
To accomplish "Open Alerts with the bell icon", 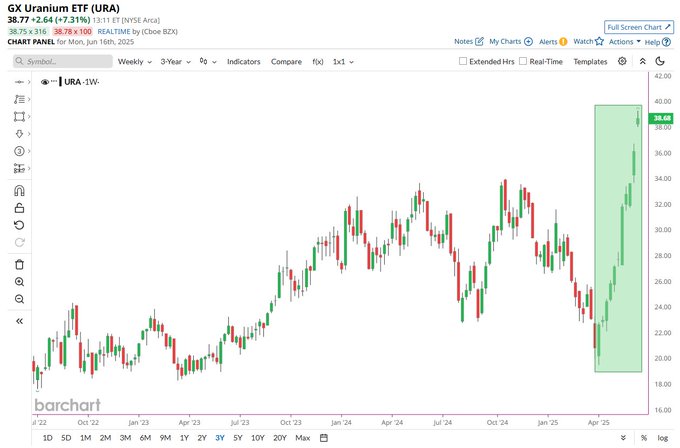I will (x=563, y=42).
